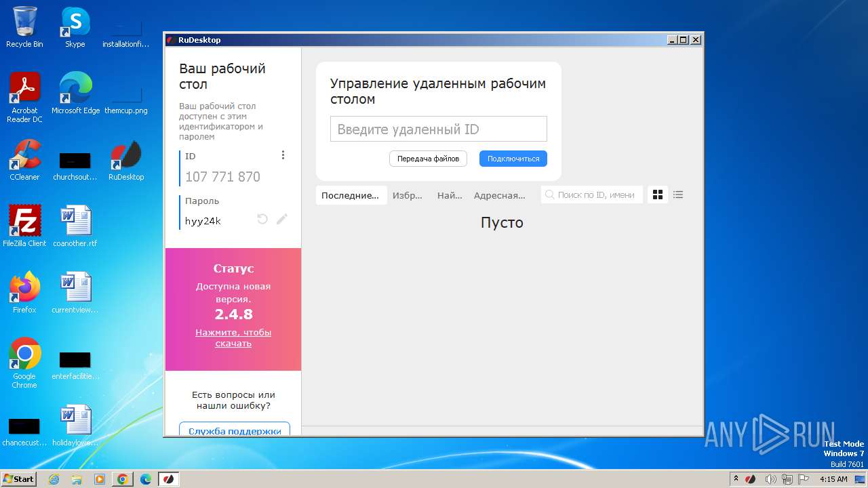Click the version number 2.4.8

click(x=233, y=314)
